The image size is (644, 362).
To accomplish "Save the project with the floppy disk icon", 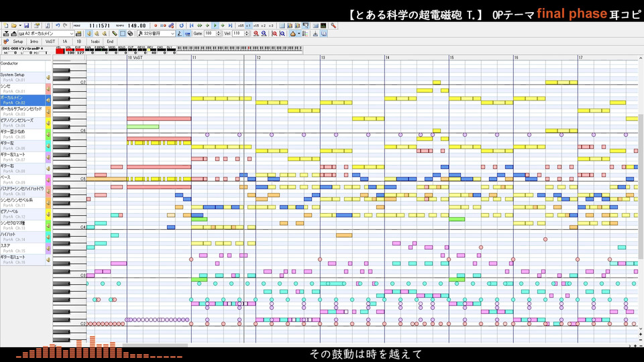I will 26,25.
